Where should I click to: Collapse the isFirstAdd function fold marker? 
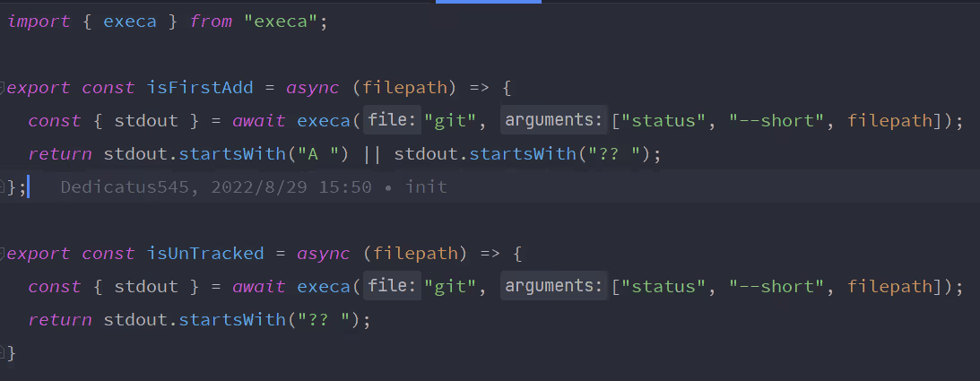coord(3,88)
